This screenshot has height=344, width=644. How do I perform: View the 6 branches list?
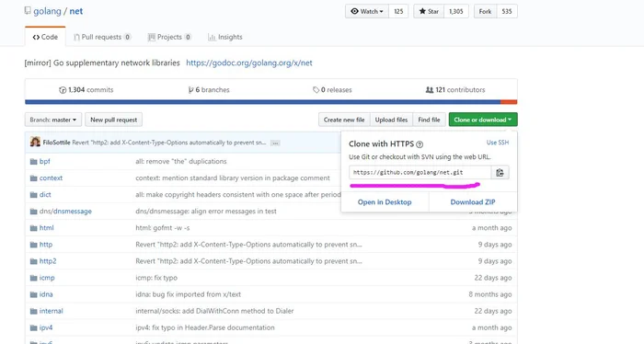pos(209,90)
